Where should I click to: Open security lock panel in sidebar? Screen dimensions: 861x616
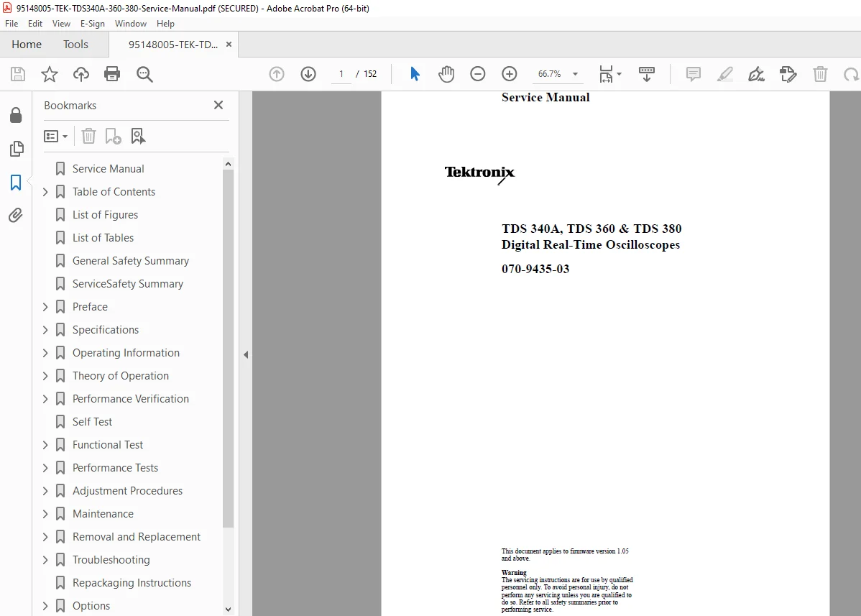coord(16,115)
